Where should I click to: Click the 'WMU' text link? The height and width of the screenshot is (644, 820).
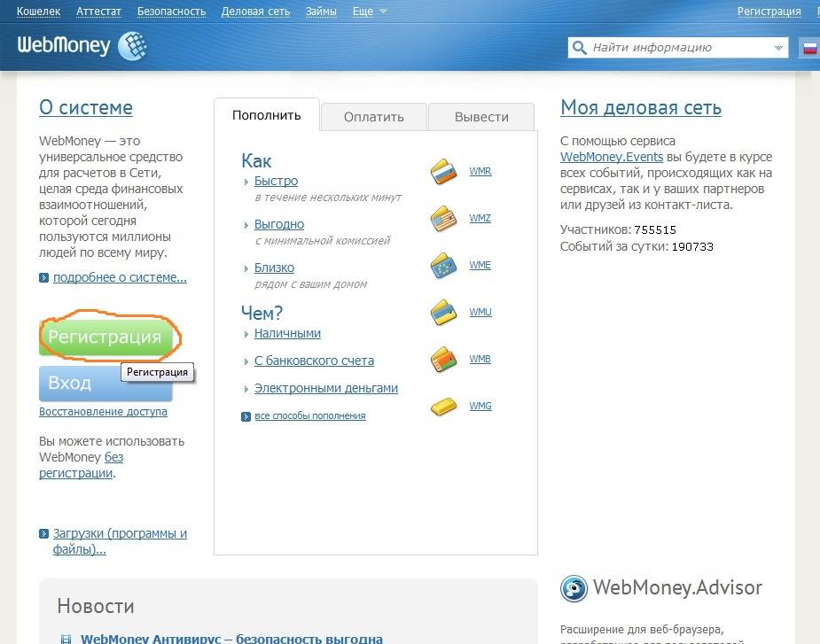tap(480, 312)
